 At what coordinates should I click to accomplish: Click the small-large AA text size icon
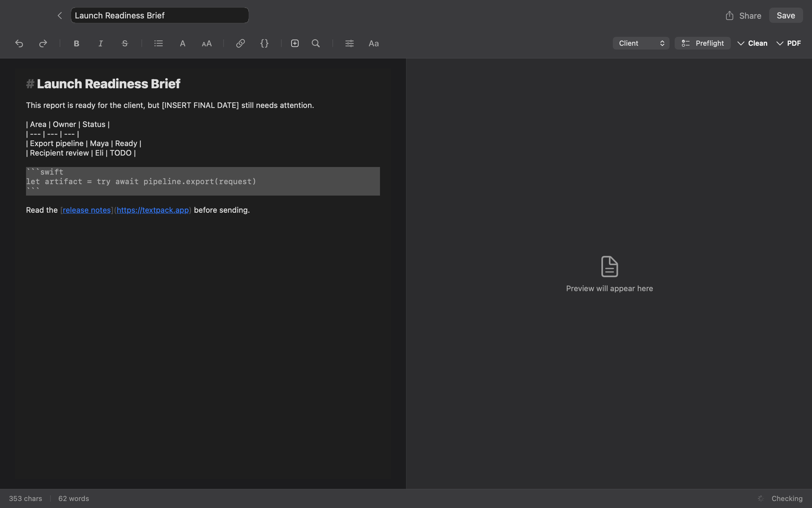[x=207, y=43]
